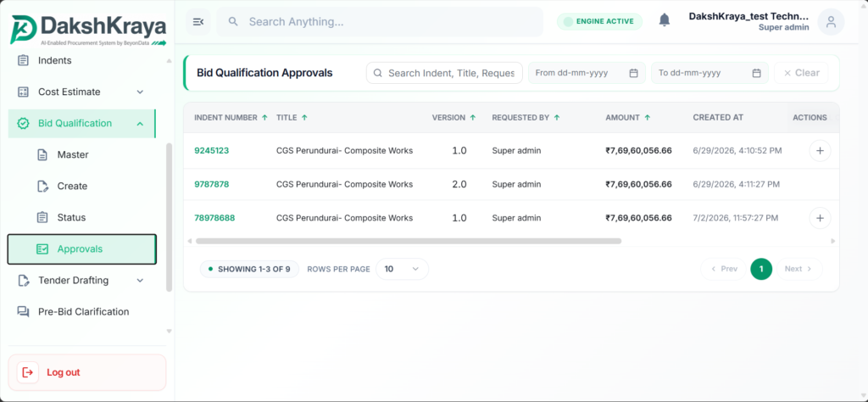
Task: Open the user profile avatar icon
Action: (x=831, y=21)
